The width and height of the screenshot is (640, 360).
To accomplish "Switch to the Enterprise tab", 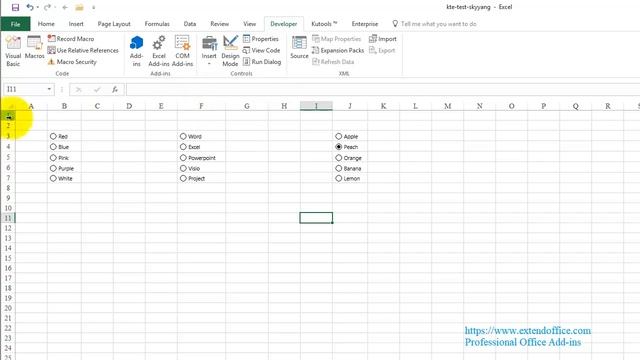I will [x=365, y=24].
